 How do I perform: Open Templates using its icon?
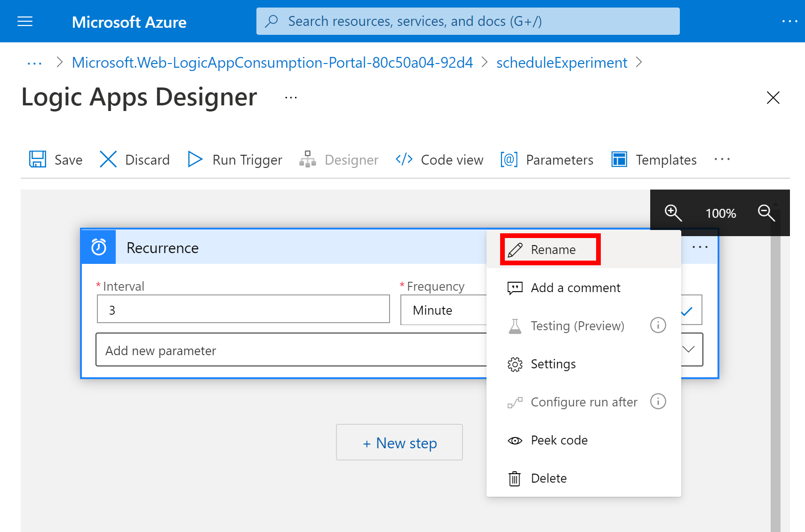click(619, 159)
